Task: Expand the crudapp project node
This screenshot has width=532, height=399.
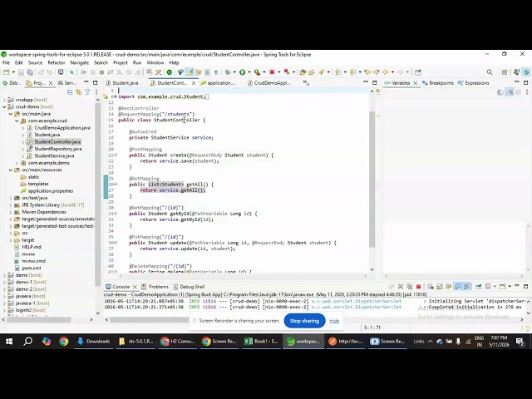Action: (4, 100)
